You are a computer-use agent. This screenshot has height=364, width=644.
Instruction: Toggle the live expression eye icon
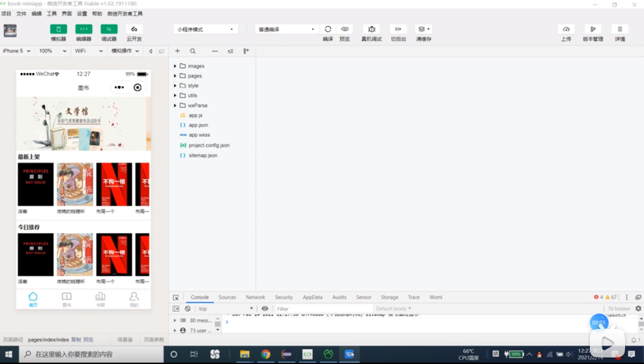265,309
